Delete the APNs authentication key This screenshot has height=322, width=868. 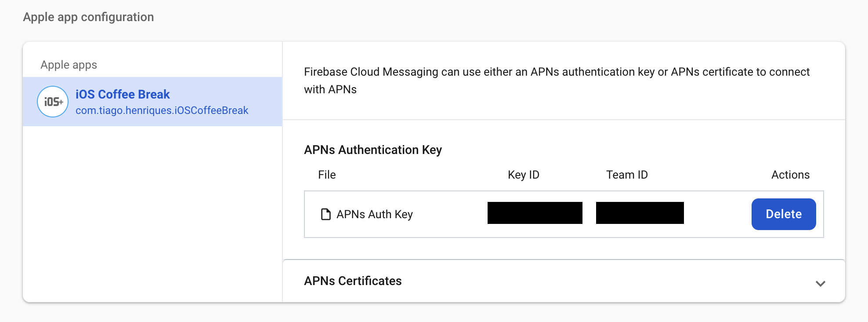click(x=783, y=214)
